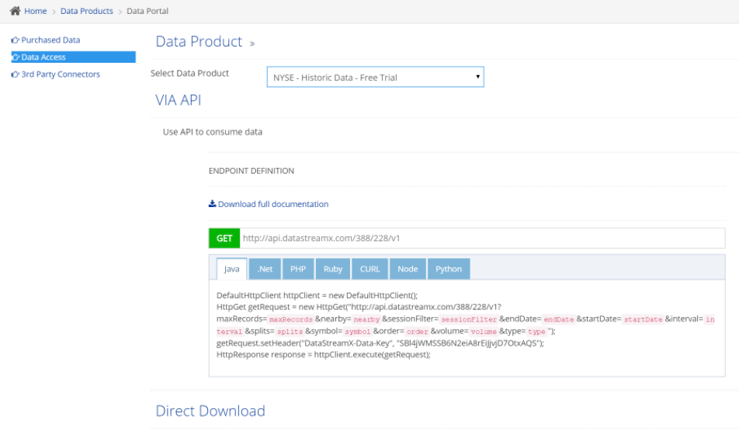This screenshot has width=739, height=434.
Task: Click the HttpResponse response code line
Action: click(323, 354)
